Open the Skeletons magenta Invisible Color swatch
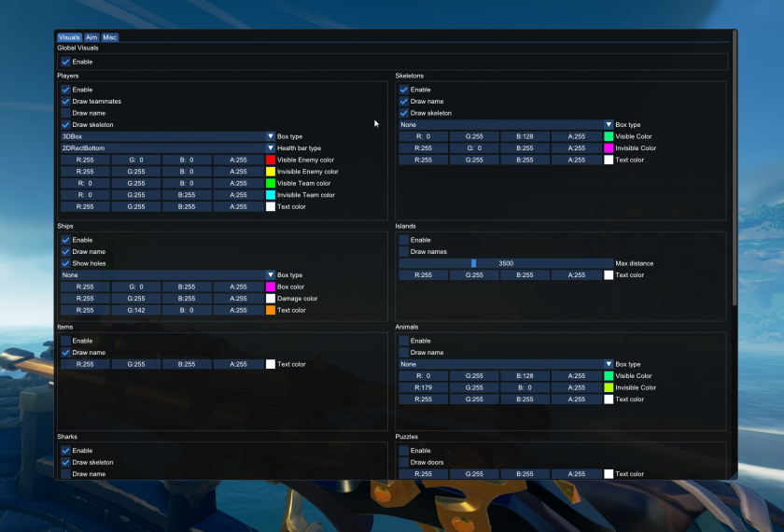Screen dimensions: 784x532 tap(609, 147)
